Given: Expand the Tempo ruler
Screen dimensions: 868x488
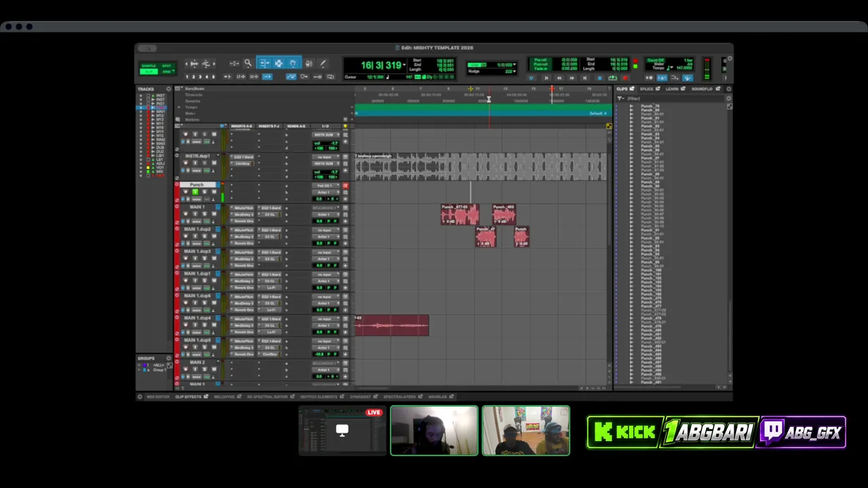Looking at the screenshot, I should pyautogui.click(x=179, y=107).
